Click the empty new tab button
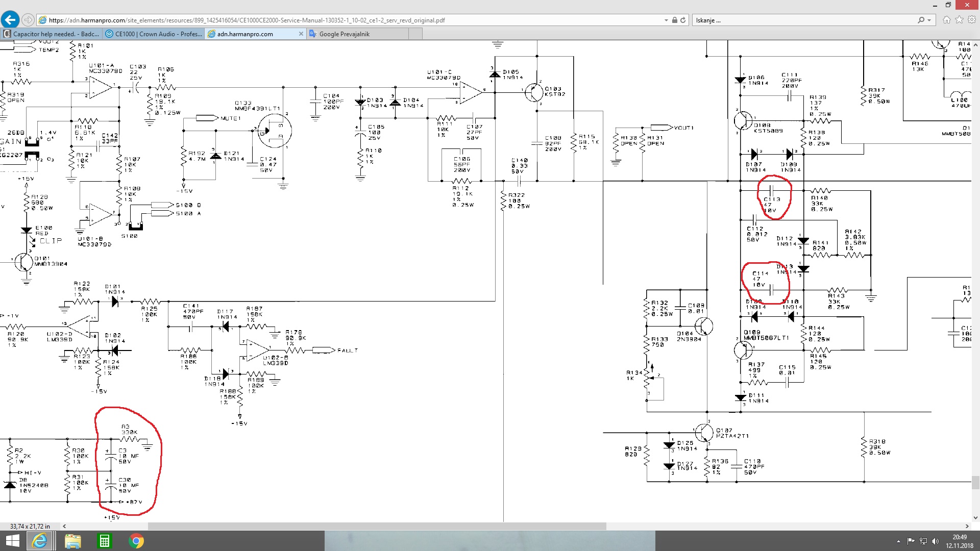980x551 pixels. coord(415,34)
